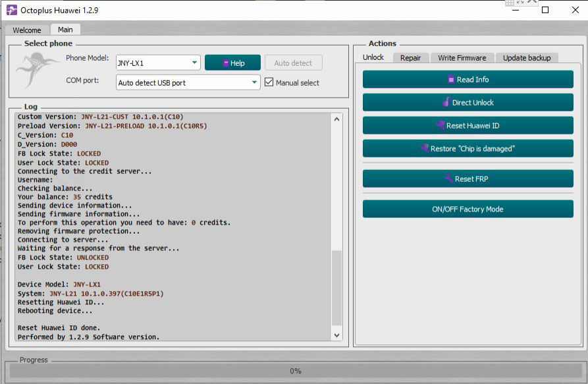This screenshot has width=588, height=384.
Task: Click the wrench icon on the Reset Huawei ID button
Action: 441,125
